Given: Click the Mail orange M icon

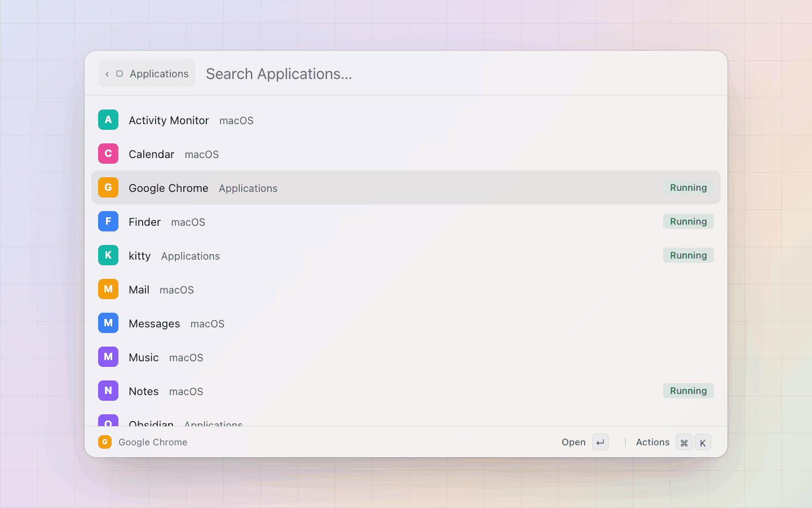Looking at the screenshot, I should pos(108,289).
